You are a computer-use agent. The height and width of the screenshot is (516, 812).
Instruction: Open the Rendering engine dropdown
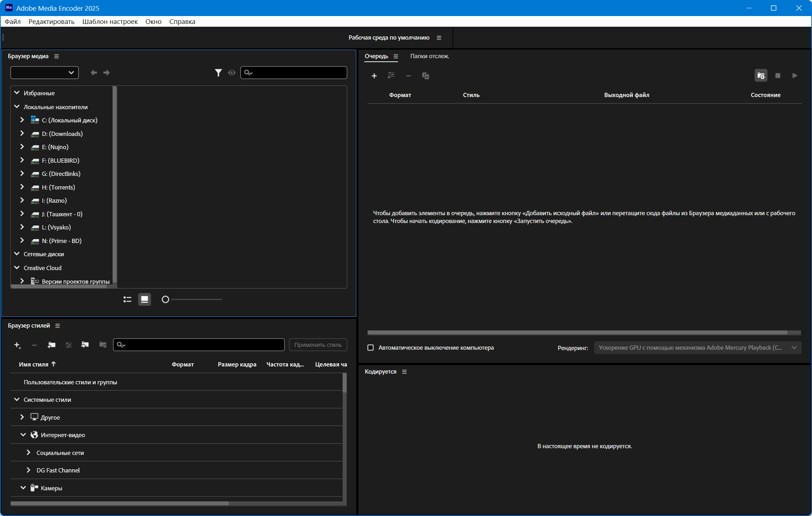(x=698, y=348)
